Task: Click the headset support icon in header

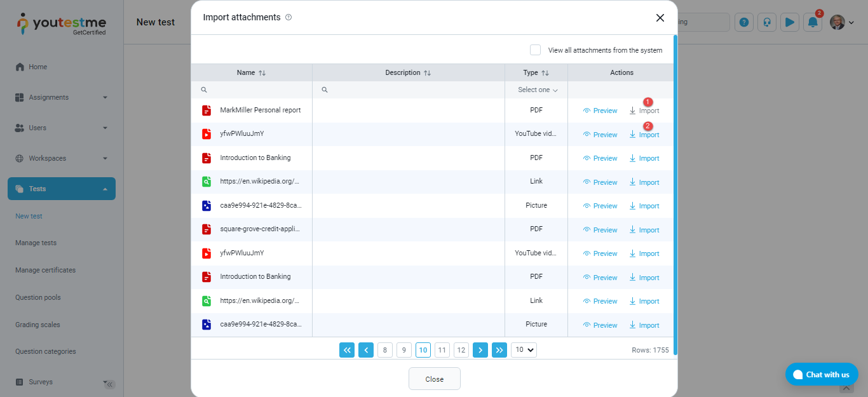Action: (x=767, y=22)
